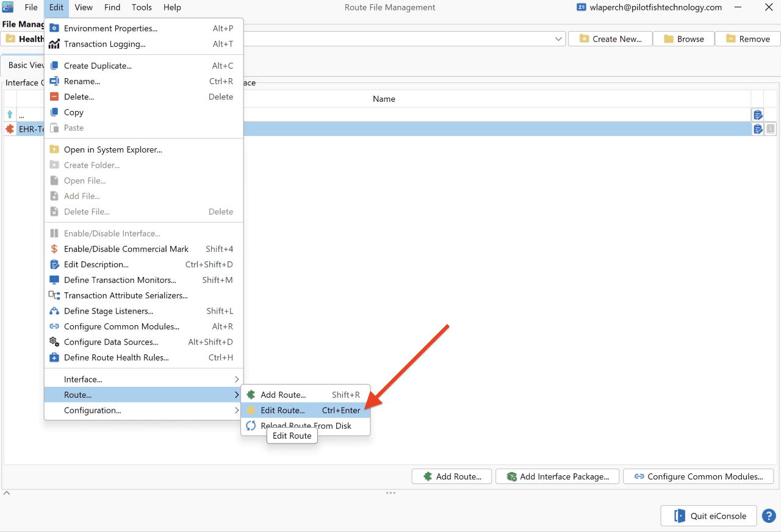Image resolution: width=781 pixels, height=532 pixels.
Task: Click the Add Route button at bottom
Action: pyautogui.click(x=452, y=476)
